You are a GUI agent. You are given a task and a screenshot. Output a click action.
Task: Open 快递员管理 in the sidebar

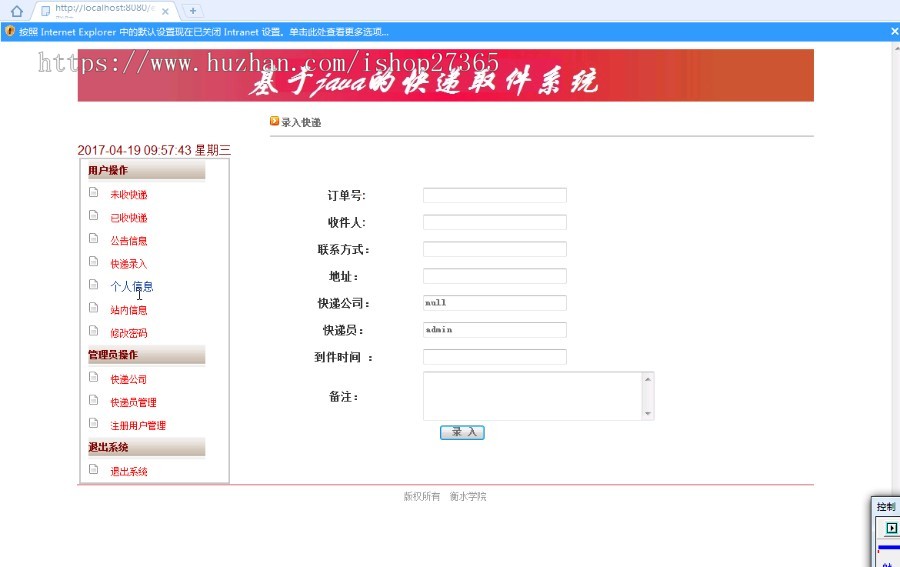click(133, 402)
